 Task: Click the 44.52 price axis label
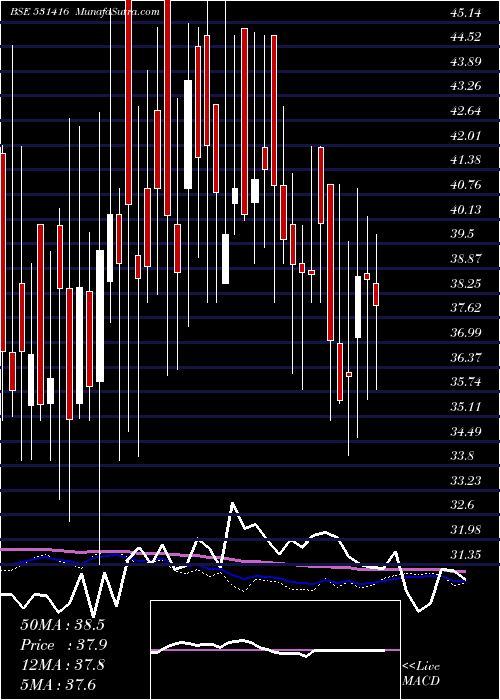(466, 37)
